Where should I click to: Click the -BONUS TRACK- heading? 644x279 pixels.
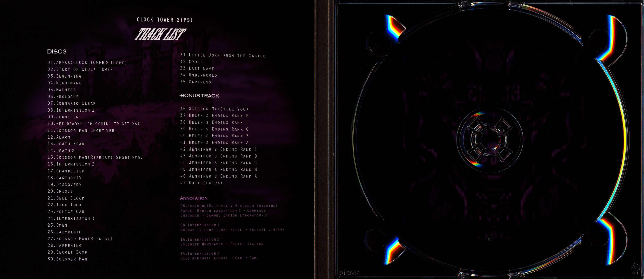[x=200, y=96]
